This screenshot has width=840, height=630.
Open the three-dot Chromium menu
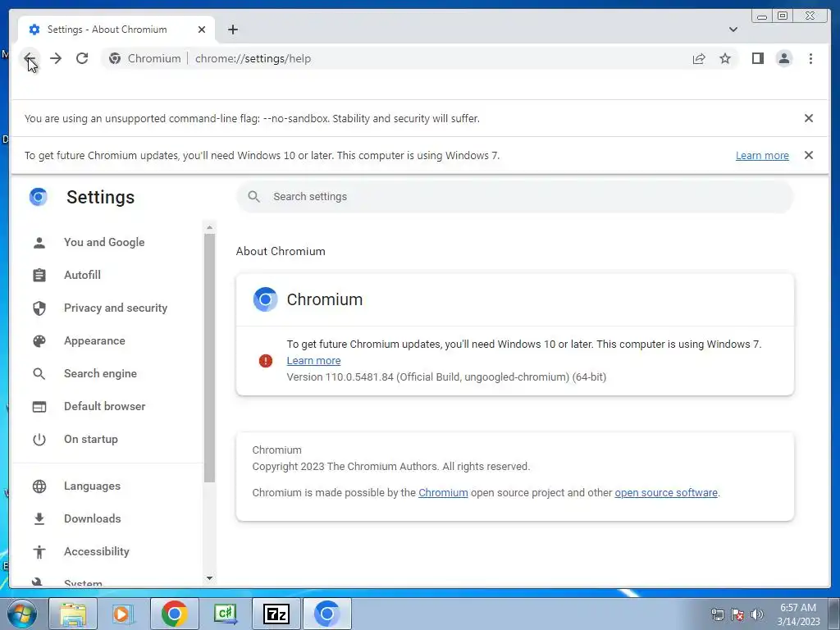810,58
